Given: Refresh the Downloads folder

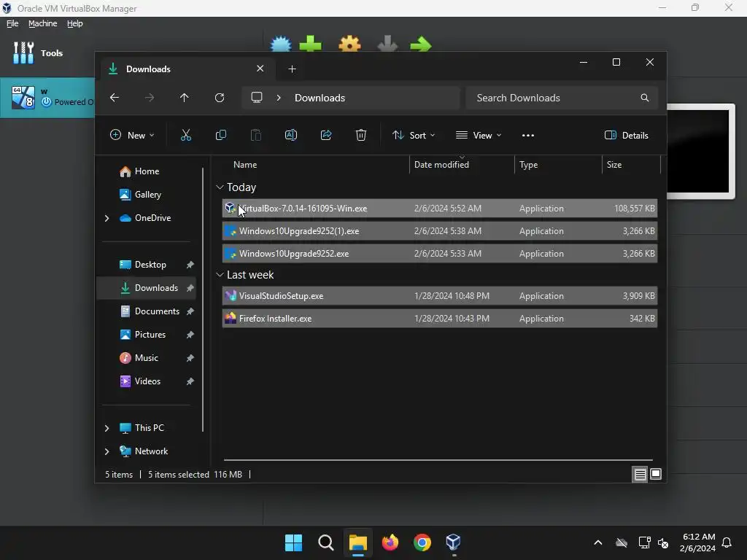Looking at the screenshot, I should point(219,98).
